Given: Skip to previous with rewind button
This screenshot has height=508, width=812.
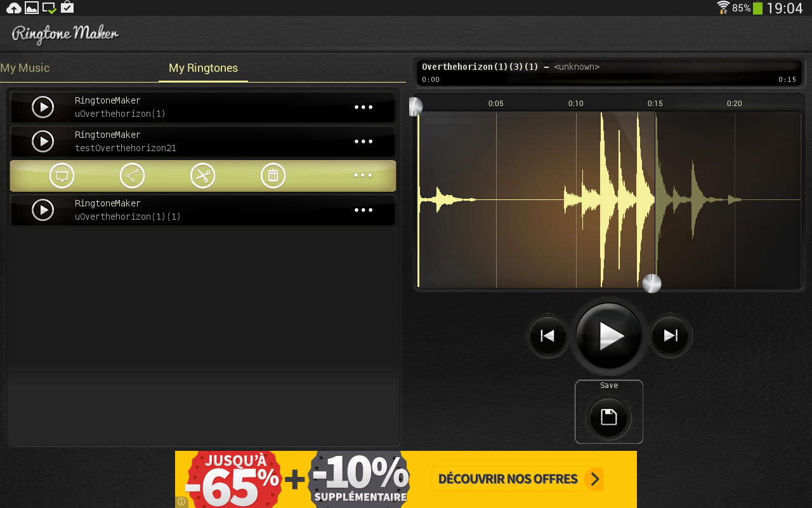Looking at the screenshot, I should [x=547, y=335].
